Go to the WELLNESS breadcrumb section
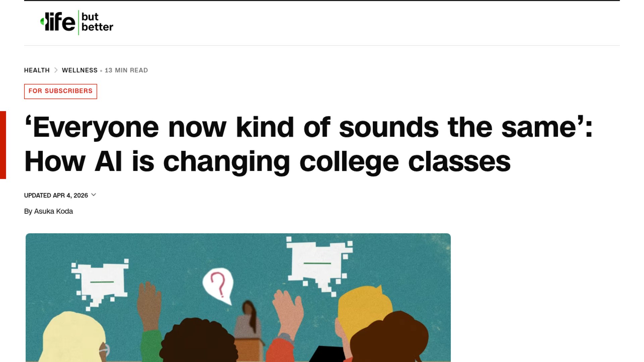The image size is (644, 362). pyautogui.click(x=79, y=70)
